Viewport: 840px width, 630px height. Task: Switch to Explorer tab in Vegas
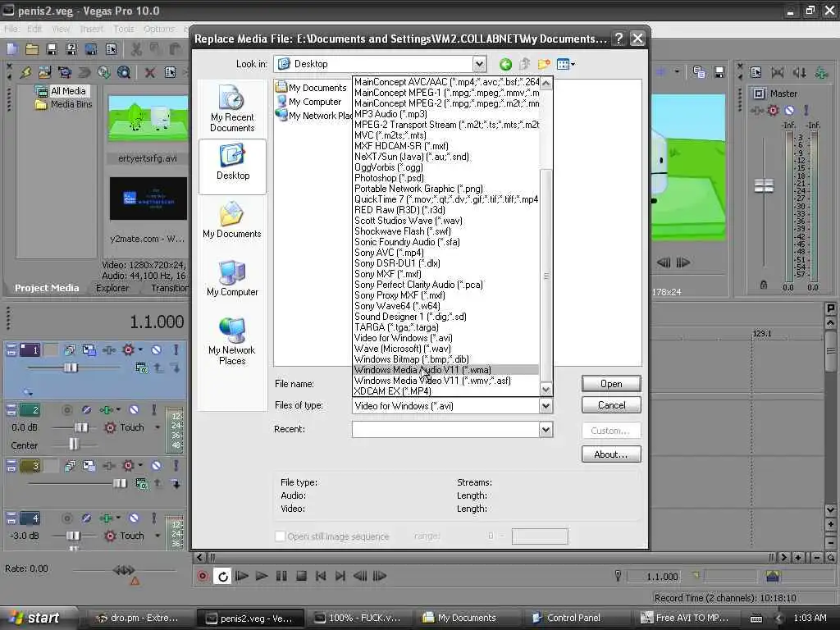[112, 288]
